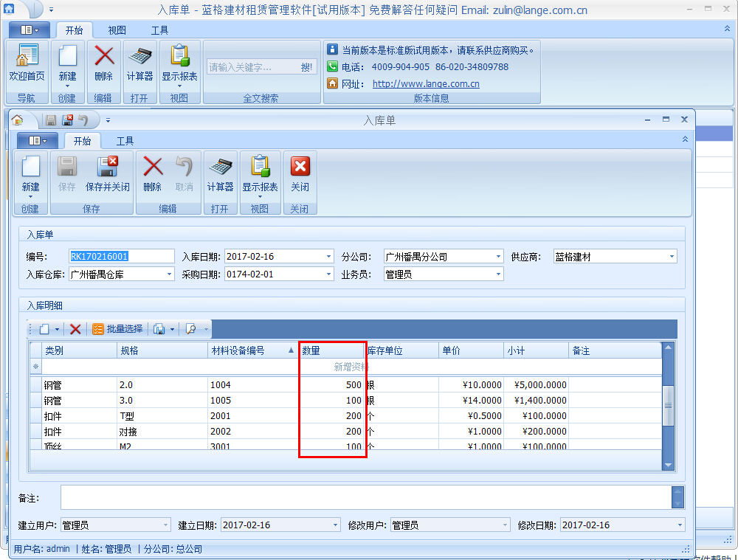Click the scroll-down arrow of the detail grid
738x560 pixels.
pos(668,464)
